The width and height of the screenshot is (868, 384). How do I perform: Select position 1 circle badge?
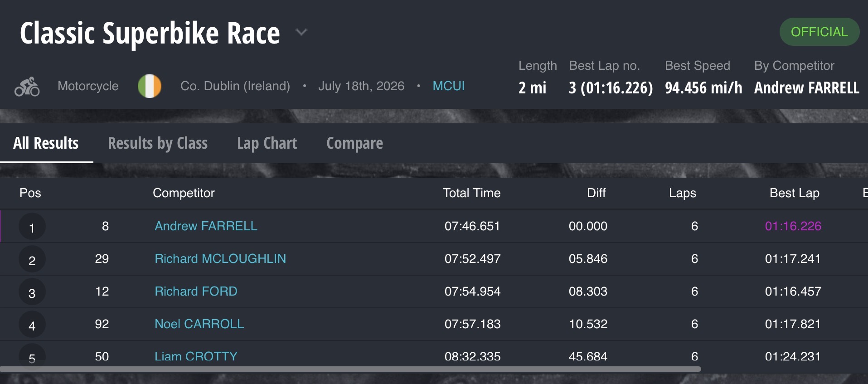[x=32, y=227]
